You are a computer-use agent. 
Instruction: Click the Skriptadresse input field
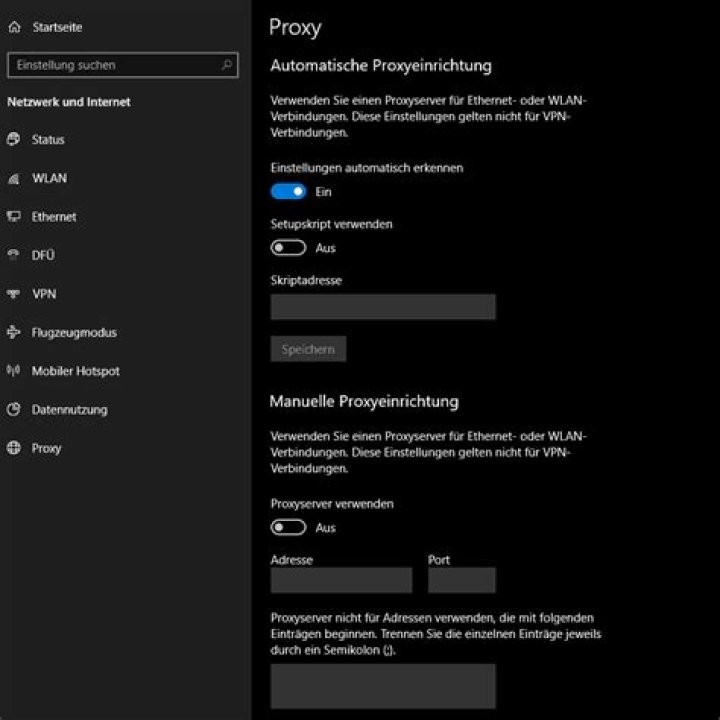(383, 307)
